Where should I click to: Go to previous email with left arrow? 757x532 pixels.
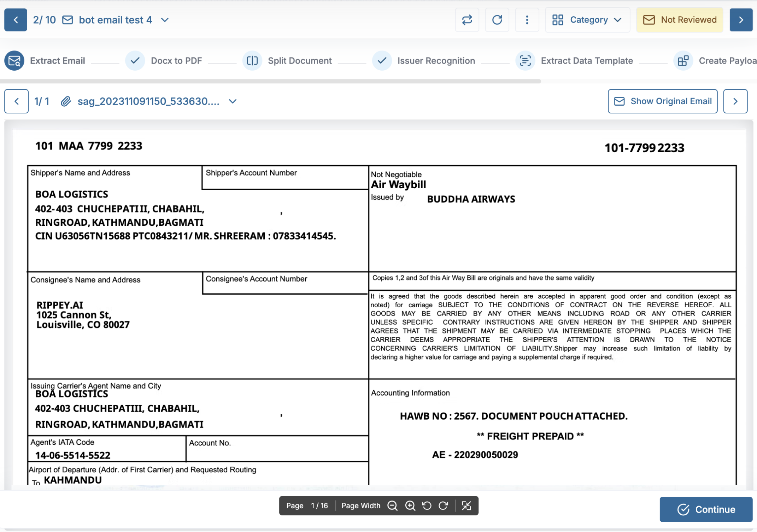coord(16,20)
